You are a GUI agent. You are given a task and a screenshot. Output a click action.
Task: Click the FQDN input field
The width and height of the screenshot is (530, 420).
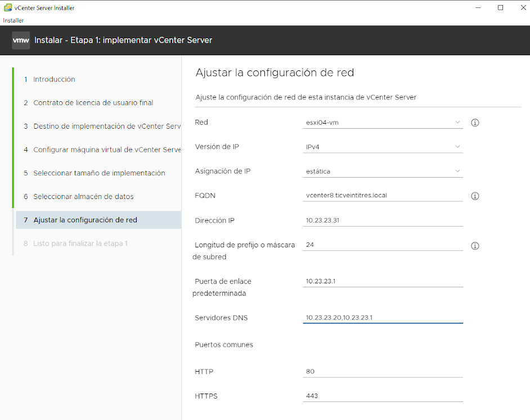pyautogui.click(x=383, y=196)
